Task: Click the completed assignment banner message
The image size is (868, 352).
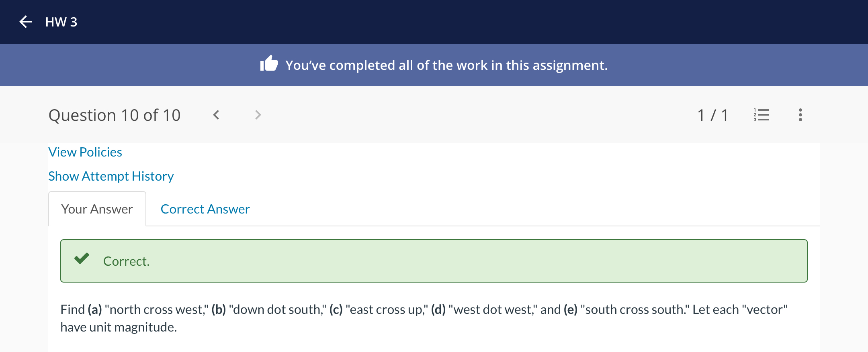Action: click(x=446, y=65)
